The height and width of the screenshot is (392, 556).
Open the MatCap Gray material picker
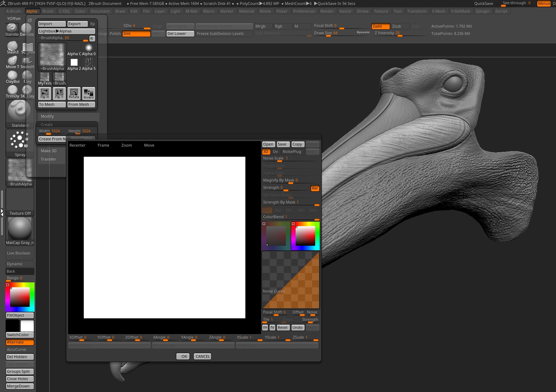tap(20, 231)
